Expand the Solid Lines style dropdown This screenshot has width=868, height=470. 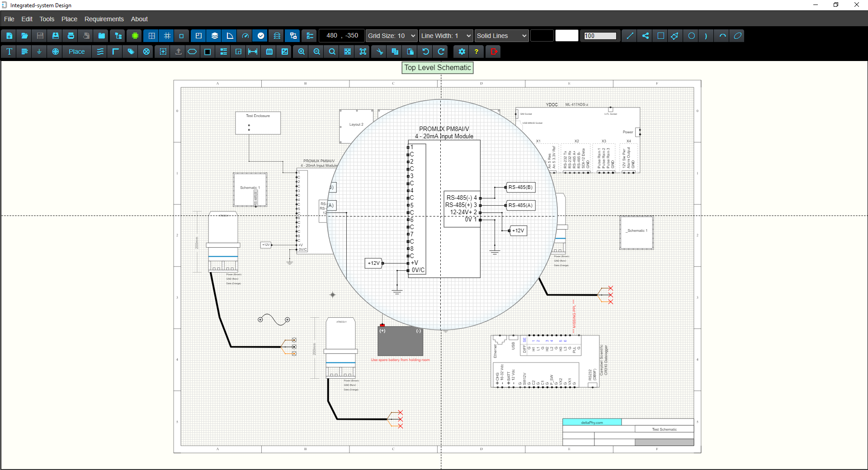[501, 36]
